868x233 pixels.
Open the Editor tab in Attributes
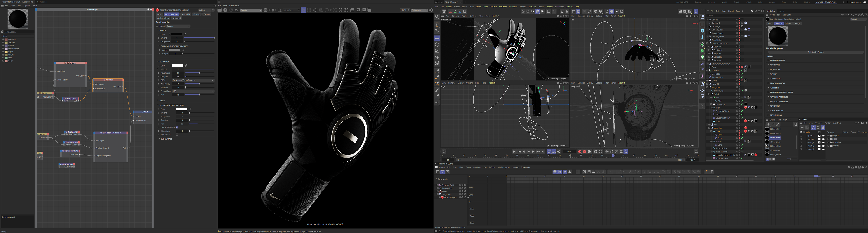pos(788,23)
